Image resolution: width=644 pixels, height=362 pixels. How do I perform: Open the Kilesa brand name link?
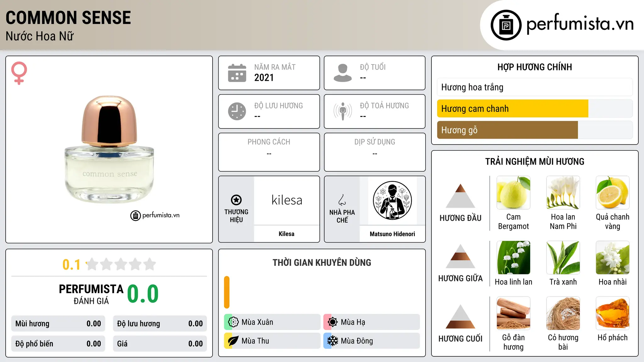coord(286,234)
